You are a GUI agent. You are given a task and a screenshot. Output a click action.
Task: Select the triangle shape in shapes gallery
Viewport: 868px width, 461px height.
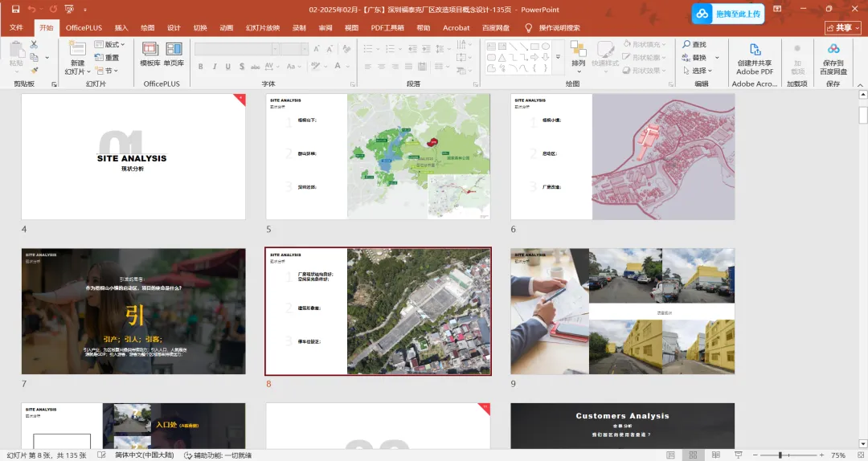pos(502,58)
